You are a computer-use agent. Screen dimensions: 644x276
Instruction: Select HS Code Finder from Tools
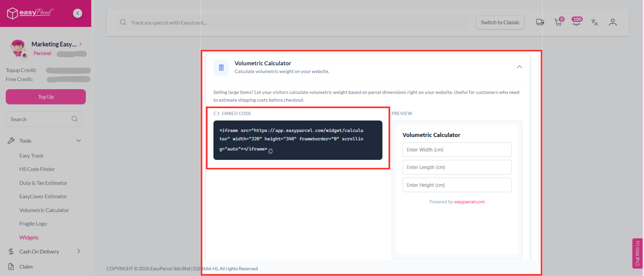point(37,169)
